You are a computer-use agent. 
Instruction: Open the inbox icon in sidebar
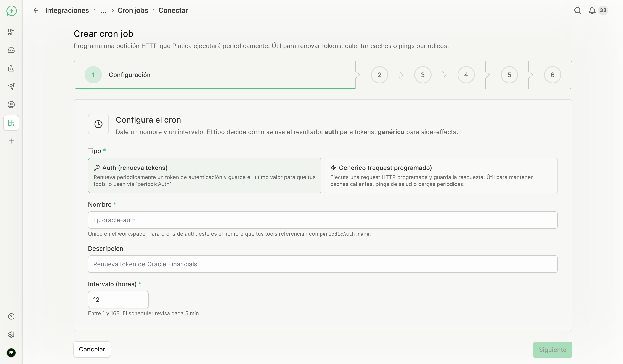tap(11, 50)
